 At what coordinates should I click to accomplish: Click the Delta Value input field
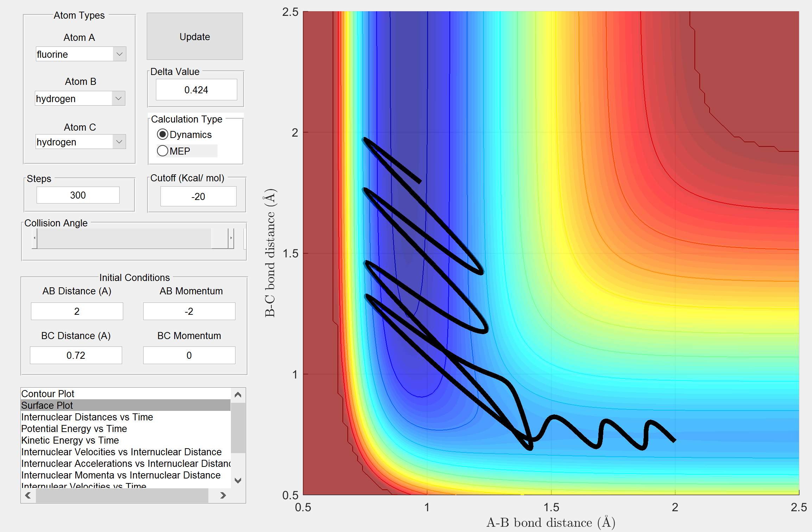196,90
